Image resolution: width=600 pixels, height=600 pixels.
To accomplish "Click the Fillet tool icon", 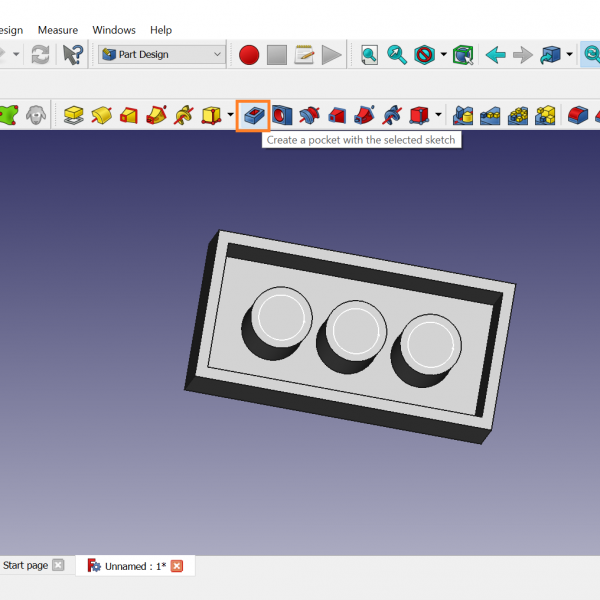I will (577, 115).
